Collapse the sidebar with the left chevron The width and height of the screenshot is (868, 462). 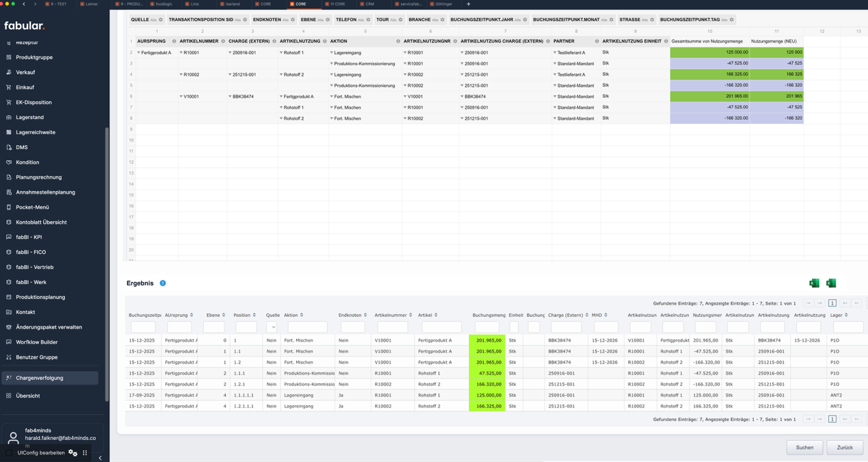100,458
